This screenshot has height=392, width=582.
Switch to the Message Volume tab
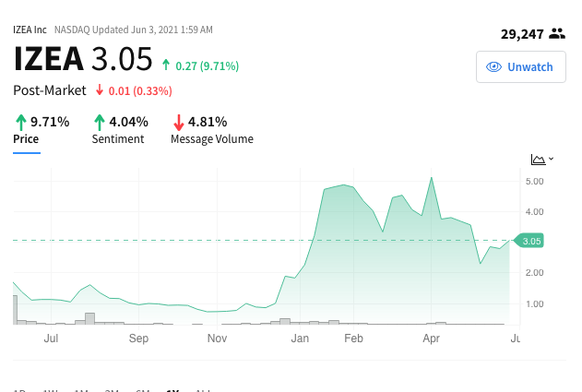212,139
